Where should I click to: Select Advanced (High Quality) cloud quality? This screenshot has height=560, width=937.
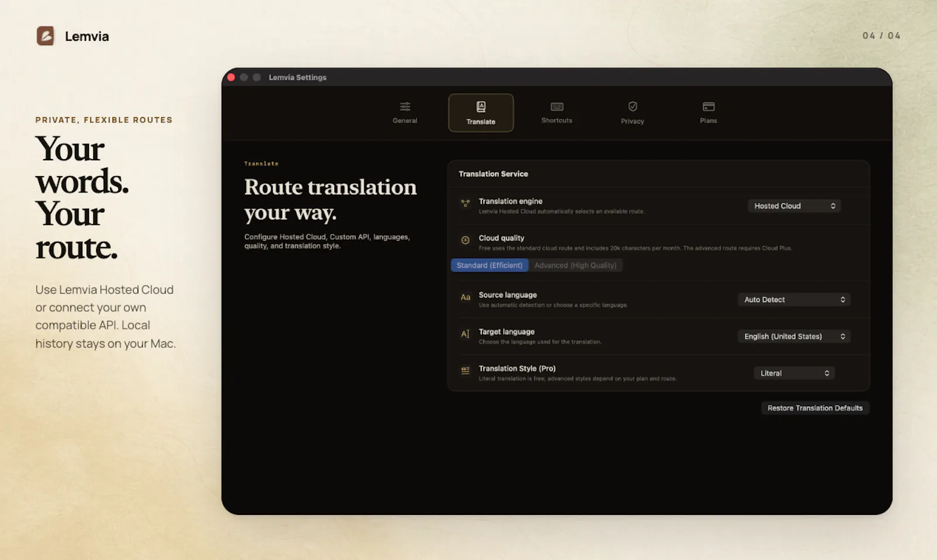click(x=576, y=265)
